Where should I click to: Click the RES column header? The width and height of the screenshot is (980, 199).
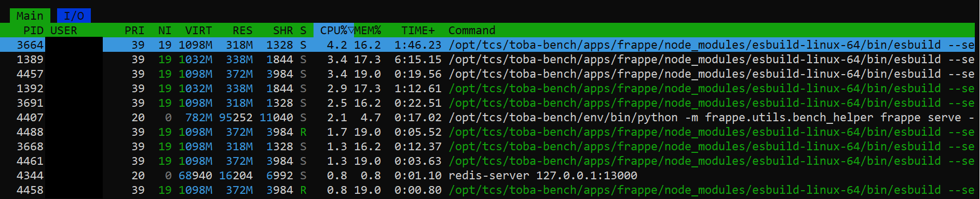242,30
